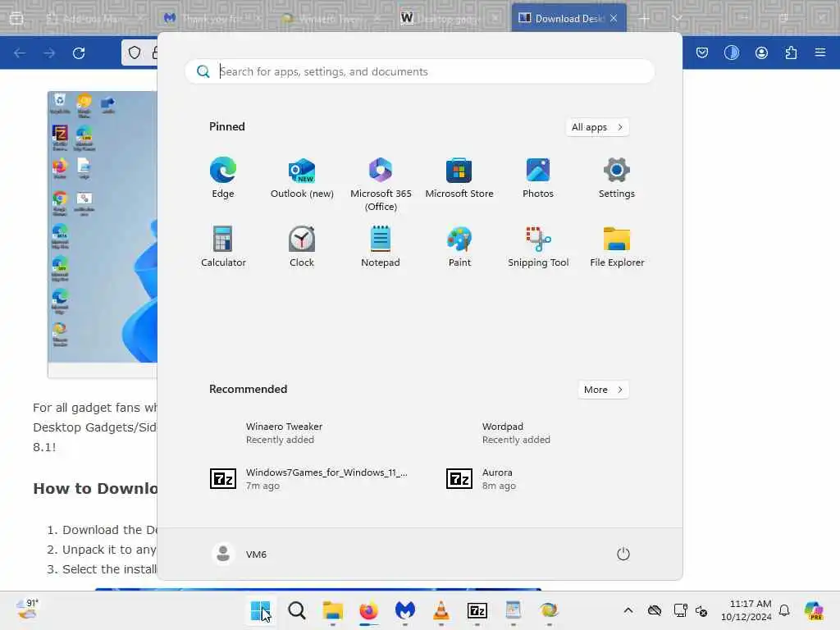Open the Winaero Tweaker taskbar icon
840x630 pixels.
549,610
